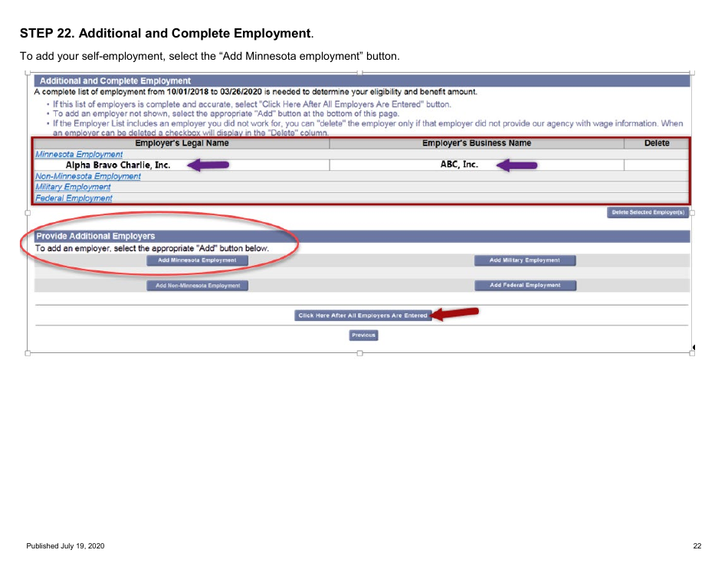Click the ABC, Inc. business name cell

[458, 165]
